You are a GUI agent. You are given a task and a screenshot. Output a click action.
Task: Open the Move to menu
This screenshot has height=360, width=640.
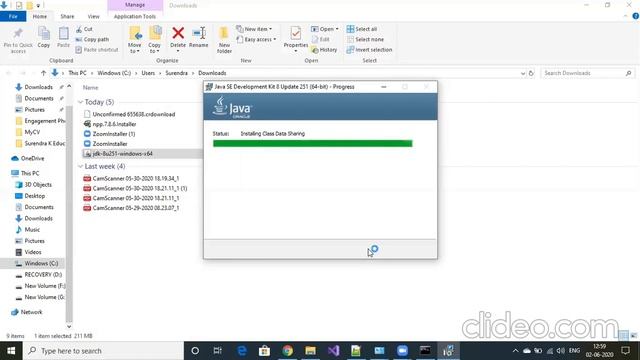134,40
